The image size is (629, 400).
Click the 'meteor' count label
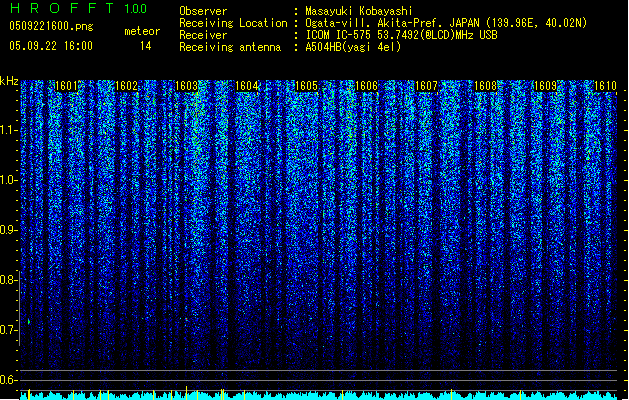pos(142,31)
